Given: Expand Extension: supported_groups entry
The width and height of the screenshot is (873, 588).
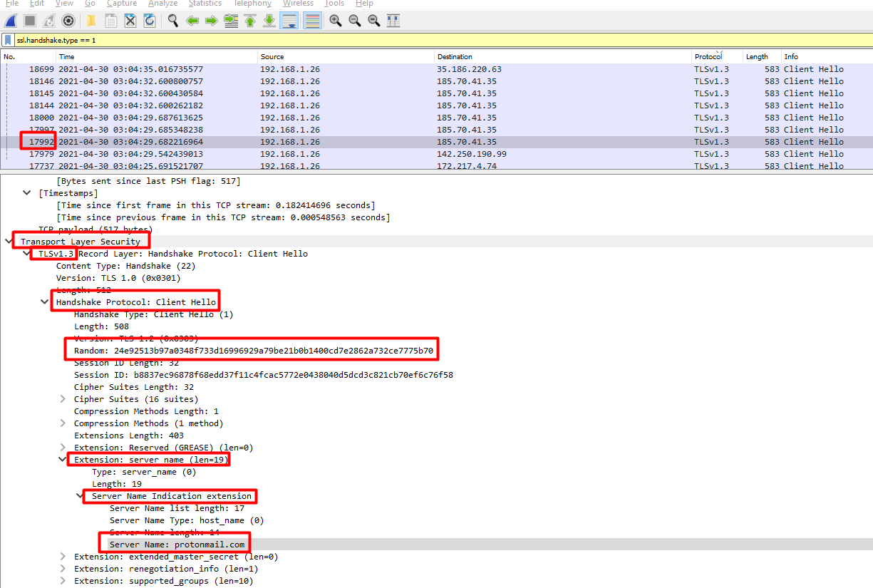Looking at the screenshot, I should click(64, 581).
